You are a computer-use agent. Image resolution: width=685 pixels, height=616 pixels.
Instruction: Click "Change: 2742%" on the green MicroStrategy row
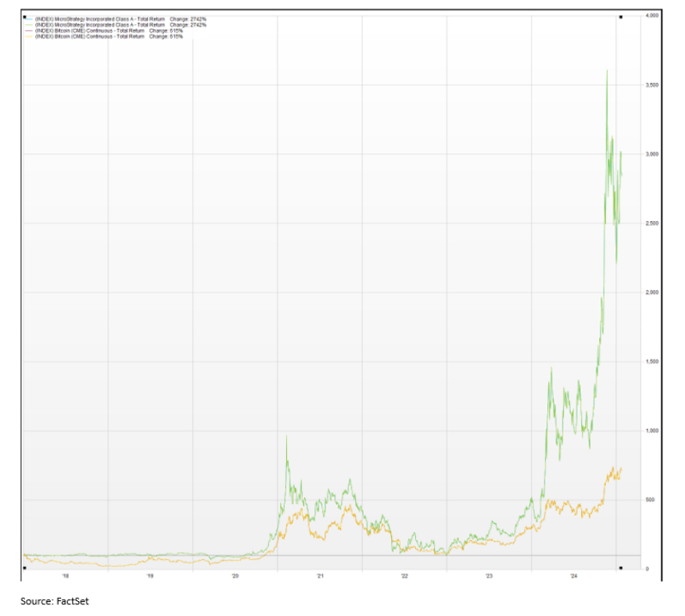(188, 25)
